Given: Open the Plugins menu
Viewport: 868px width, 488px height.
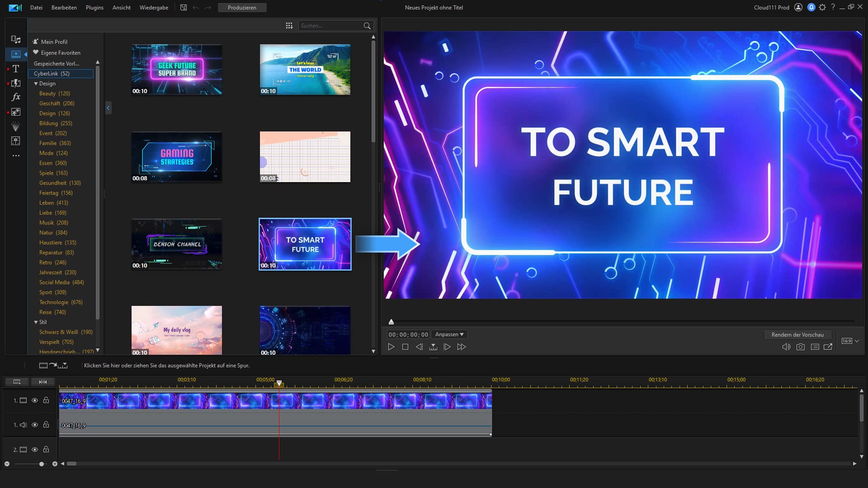Looking at the screenshot, I should point(94,8).
